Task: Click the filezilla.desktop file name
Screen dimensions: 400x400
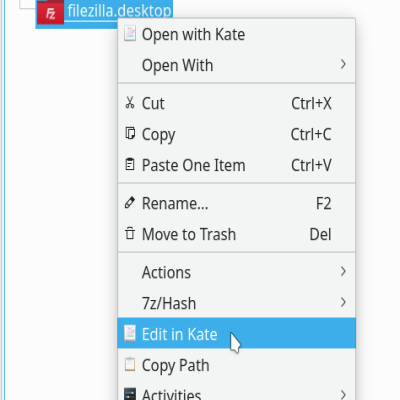Action: pos(119,11)
